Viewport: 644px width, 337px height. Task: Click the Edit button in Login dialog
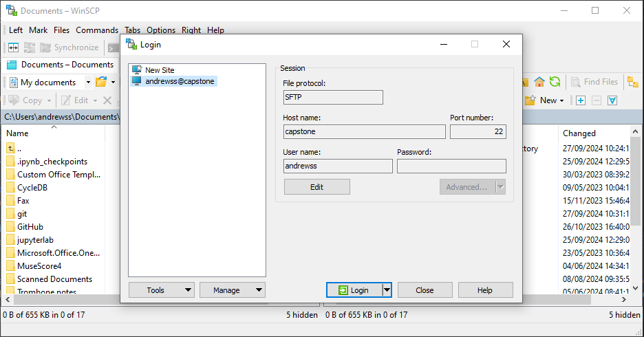[317, 187]
